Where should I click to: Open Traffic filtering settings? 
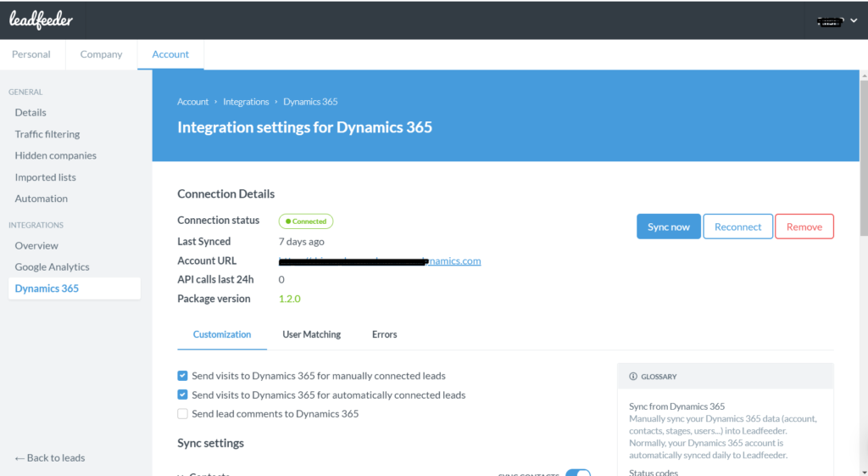[x=47, y=134]
